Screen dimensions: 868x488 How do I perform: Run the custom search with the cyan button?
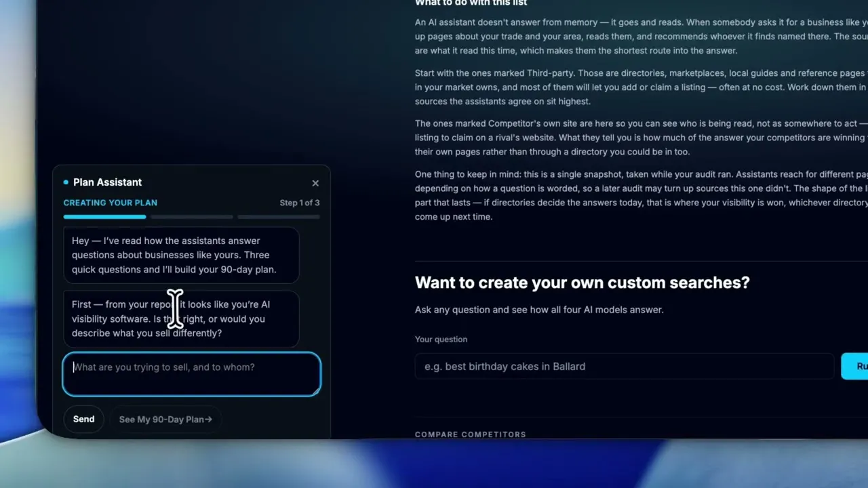(855, 367)
